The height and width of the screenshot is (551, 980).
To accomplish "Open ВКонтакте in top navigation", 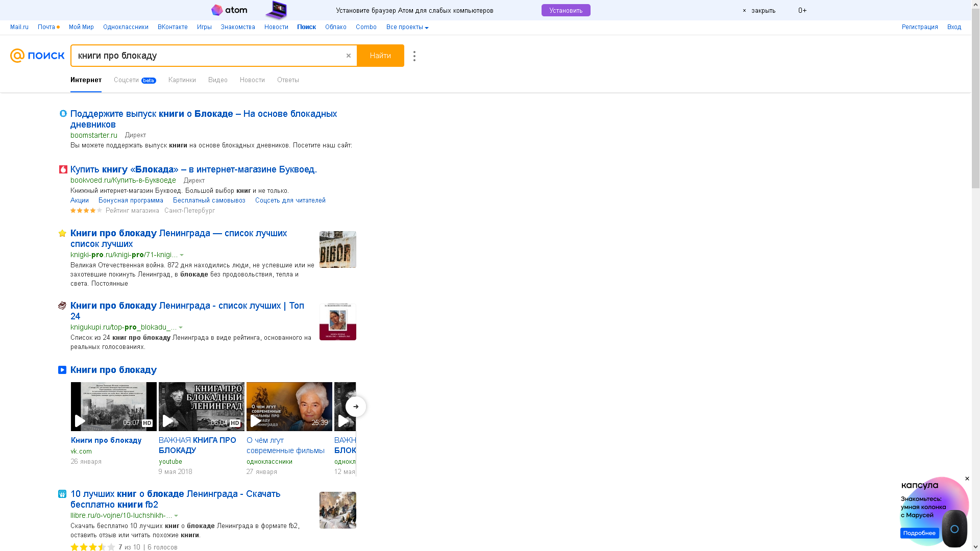I will pyautogui.click(x=173, y=27).
